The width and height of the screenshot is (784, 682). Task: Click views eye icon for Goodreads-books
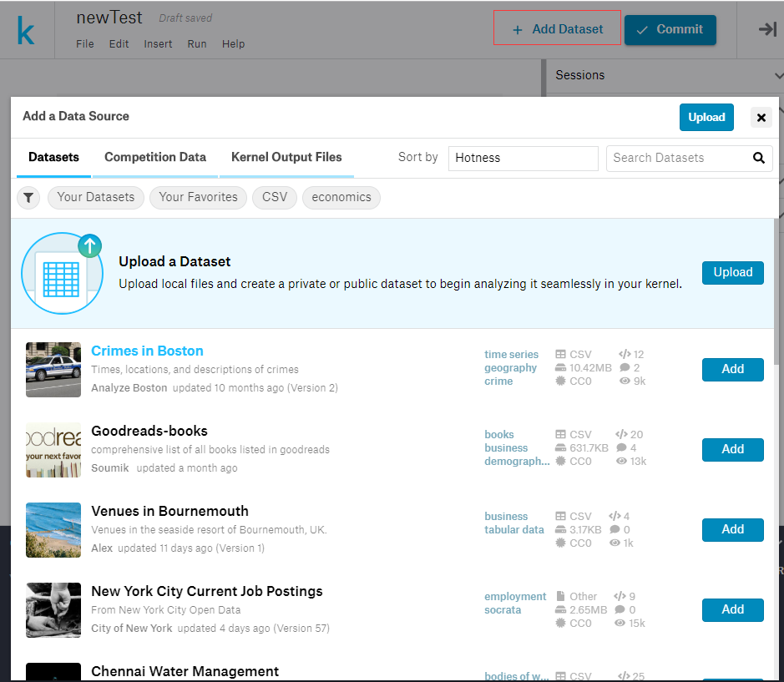[621, 462]
